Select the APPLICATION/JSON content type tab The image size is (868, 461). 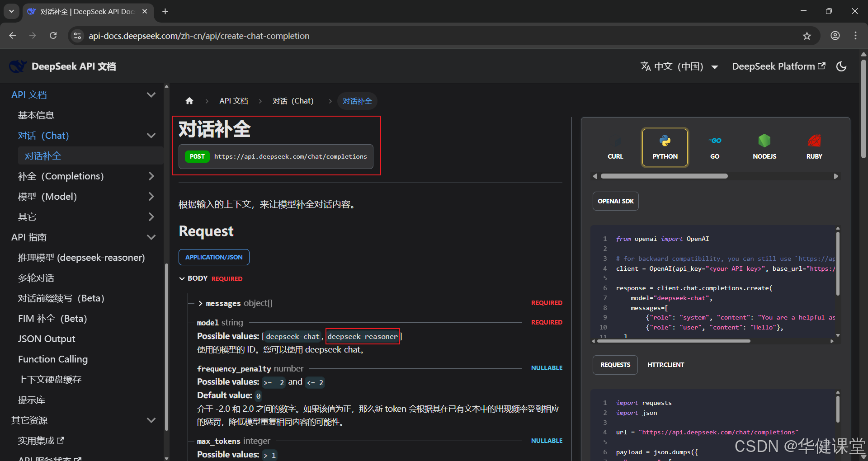[214, 257]
